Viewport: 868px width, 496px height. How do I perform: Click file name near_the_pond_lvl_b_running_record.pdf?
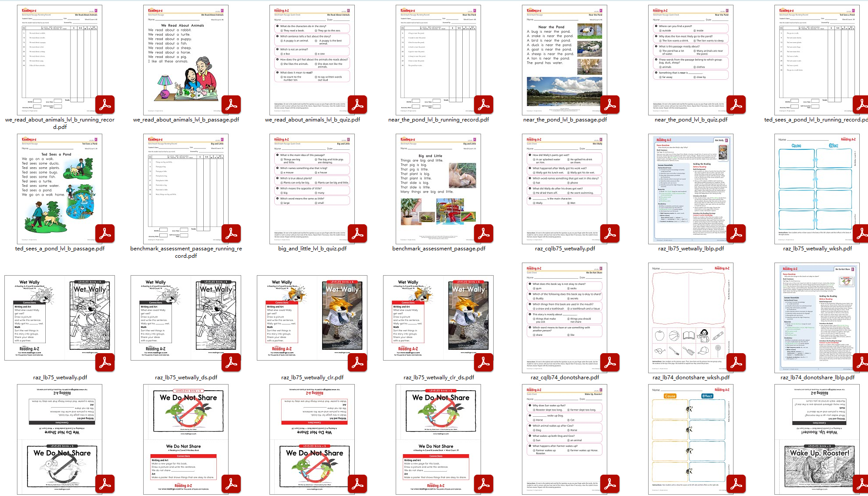438,120
